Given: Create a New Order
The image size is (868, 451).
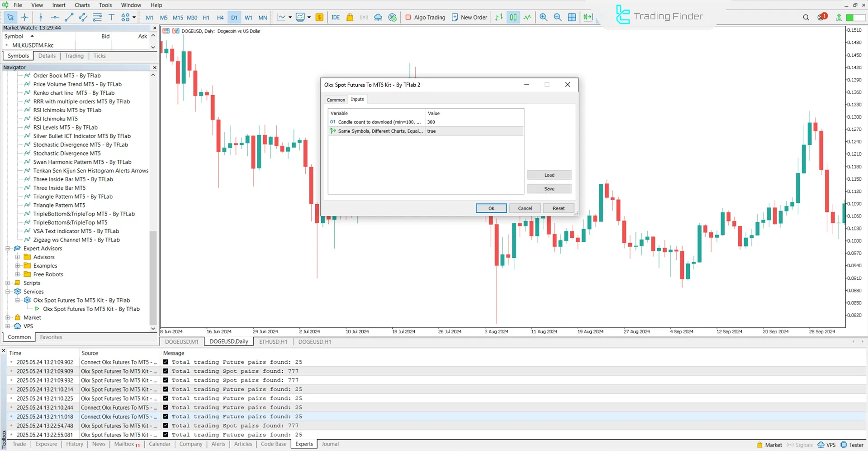Looking at the screenshot, I should [x=469, y=17].
